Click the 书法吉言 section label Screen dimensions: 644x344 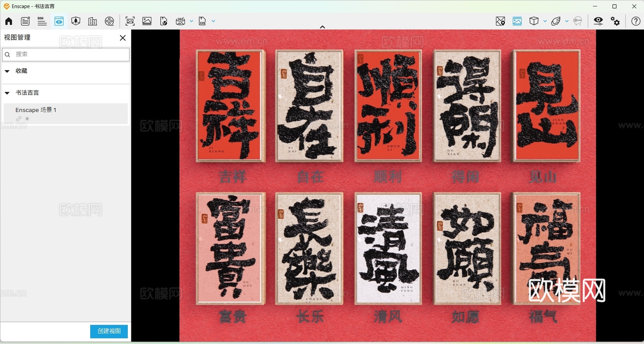click(27, 93)
